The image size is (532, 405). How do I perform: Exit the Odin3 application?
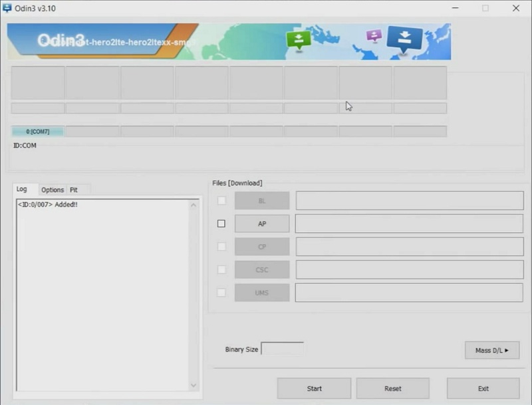(483, 388)
